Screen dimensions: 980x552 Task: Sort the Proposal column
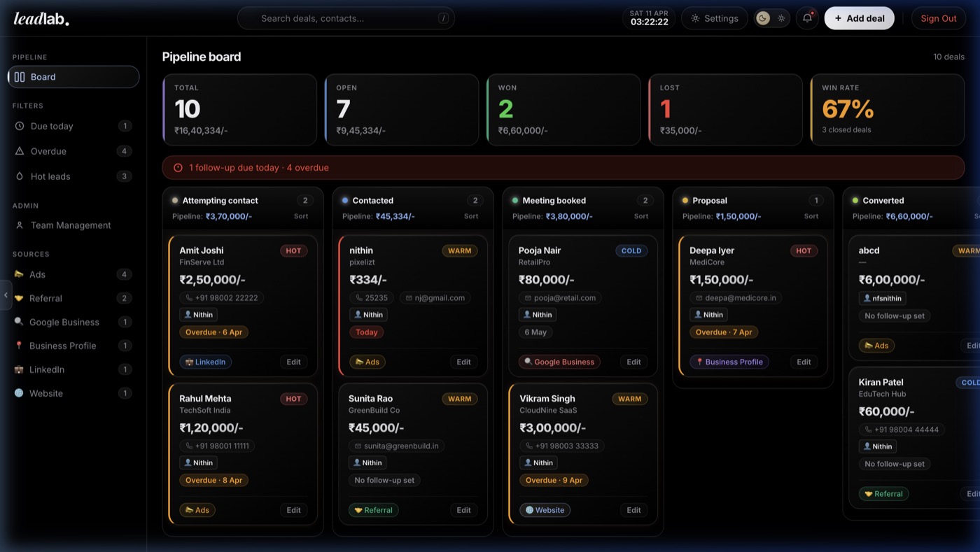[x=811, y=216]
